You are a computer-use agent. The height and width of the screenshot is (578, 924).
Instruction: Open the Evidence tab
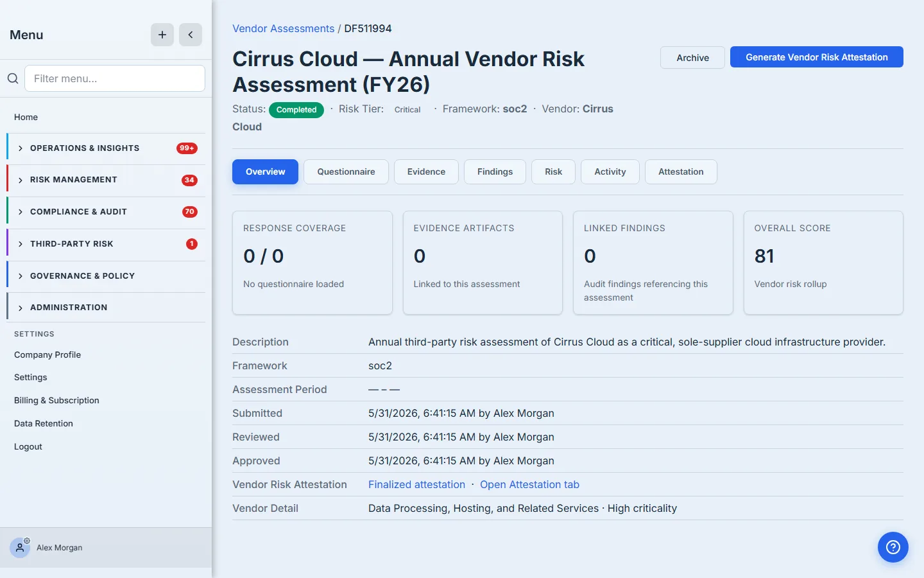(426, 171)
